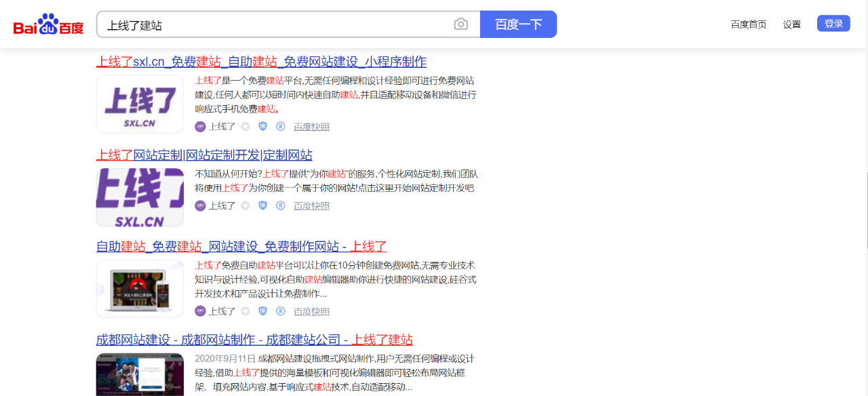Screen dimensions: 868x396
Task: Click the camera icon for image search
Action: point(461,24)
